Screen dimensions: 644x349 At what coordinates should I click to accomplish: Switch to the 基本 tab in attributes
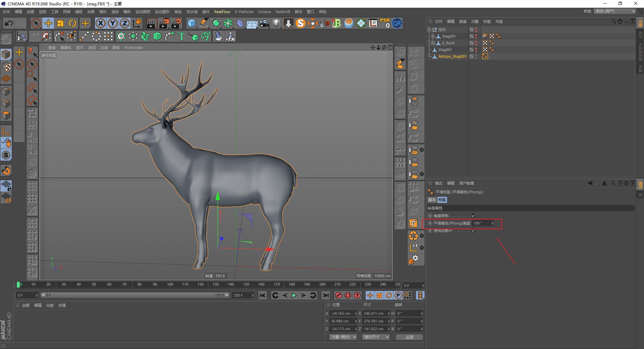[x=432, y=200]
